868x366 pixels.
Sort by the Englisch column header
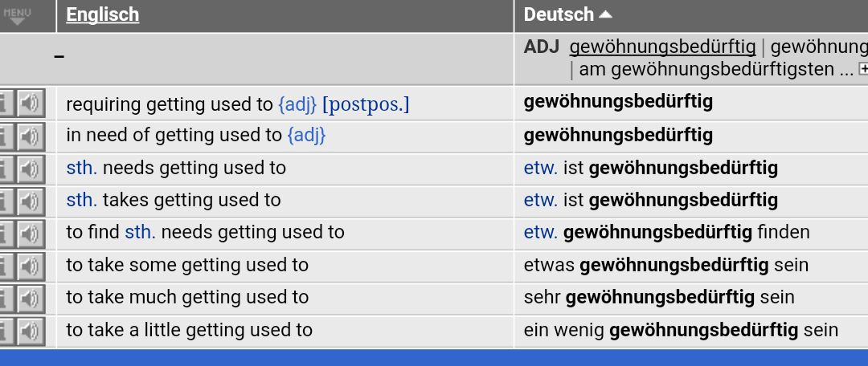coord(102,15)
